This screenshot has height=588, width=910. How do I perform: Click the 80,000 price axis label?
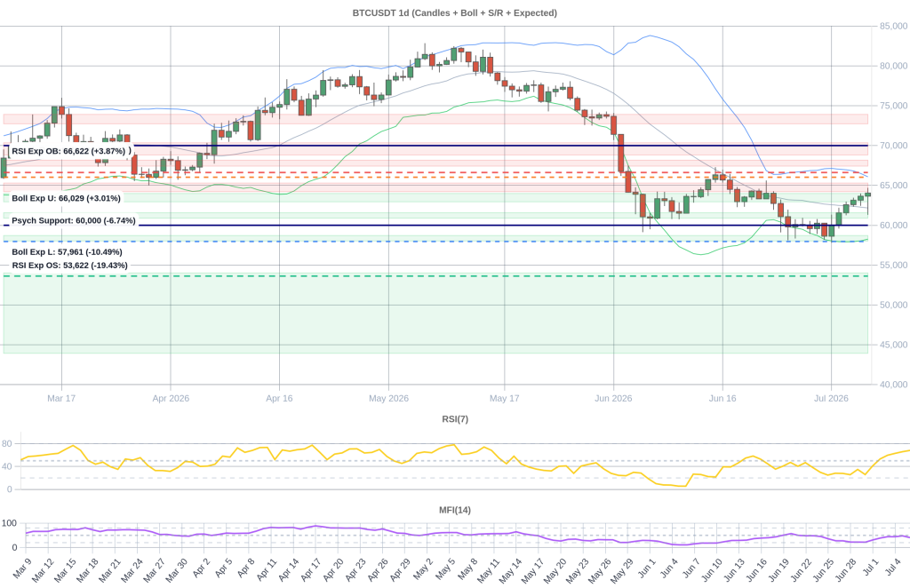coord(894,66)
